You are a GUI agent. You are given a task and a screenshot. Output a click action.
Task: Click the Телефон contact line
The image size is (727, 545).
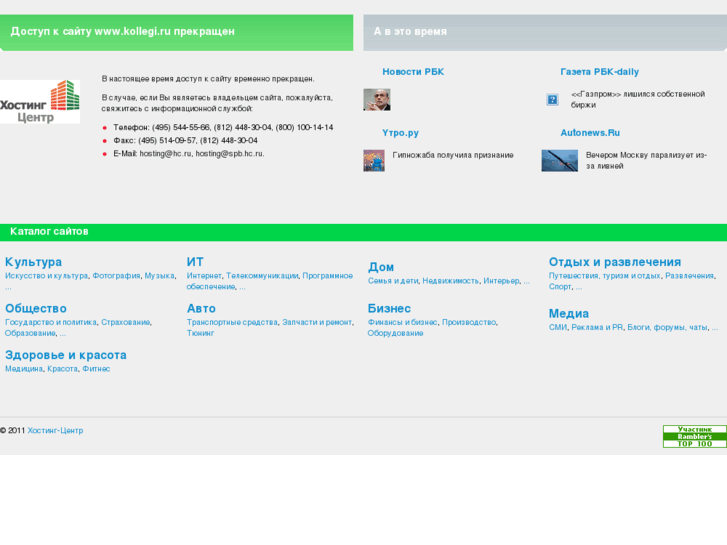coord(223,127)
